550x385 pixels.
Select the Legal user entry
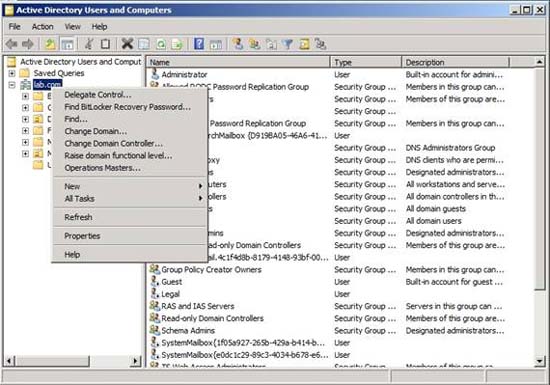tap(170, 294)
